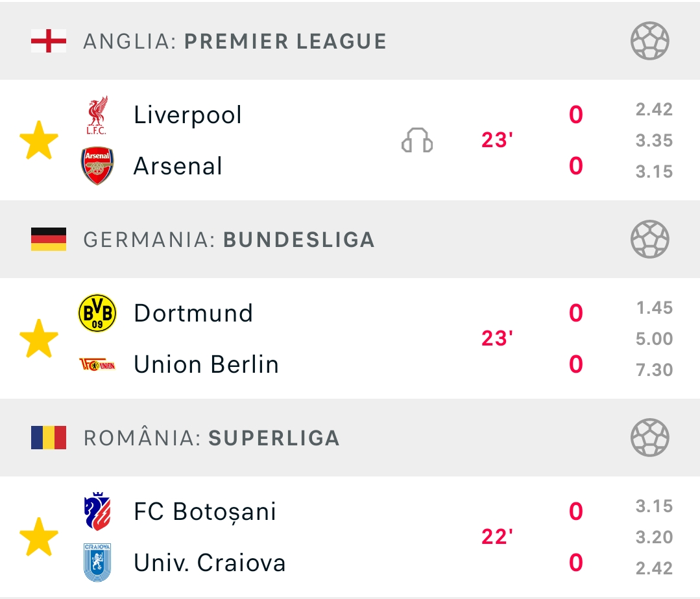Click the Bundesliga football icon
This screenshot has width=700, height=599.
[649, 239]
